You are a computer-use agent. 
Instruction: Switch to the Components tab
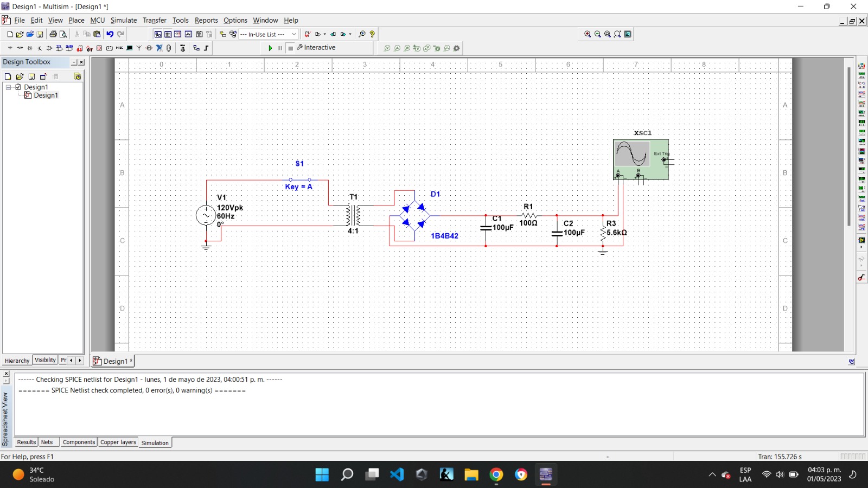pos(79,442)
